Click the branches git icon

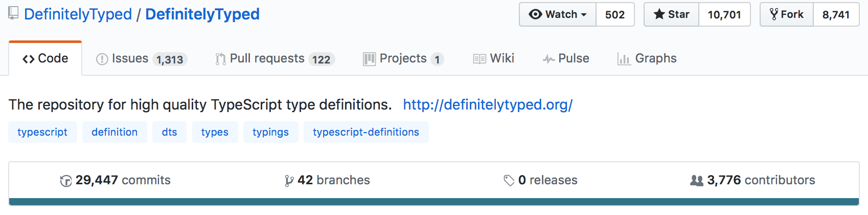[x=289, y=181]
